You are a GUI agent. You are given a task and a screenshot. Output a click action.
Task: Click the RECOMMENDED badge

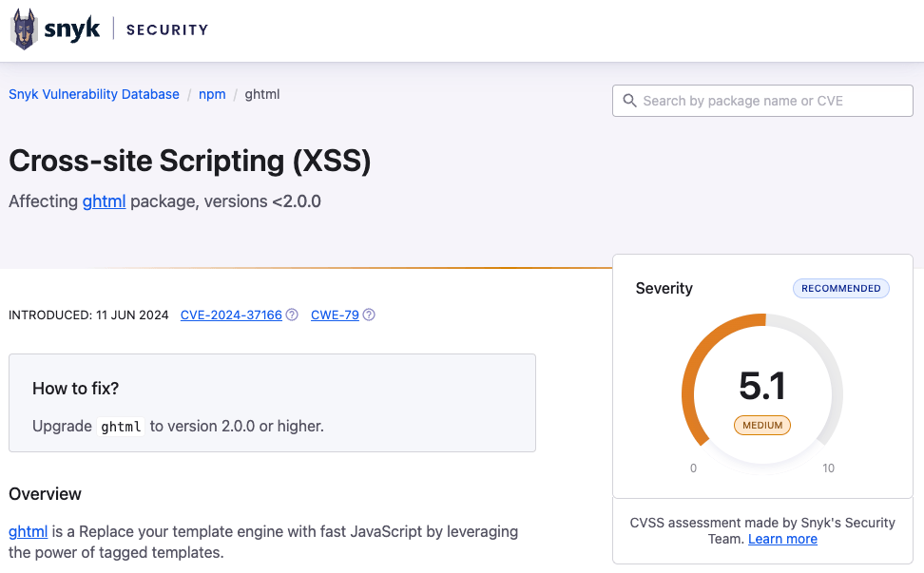click(x=841, y=288)
